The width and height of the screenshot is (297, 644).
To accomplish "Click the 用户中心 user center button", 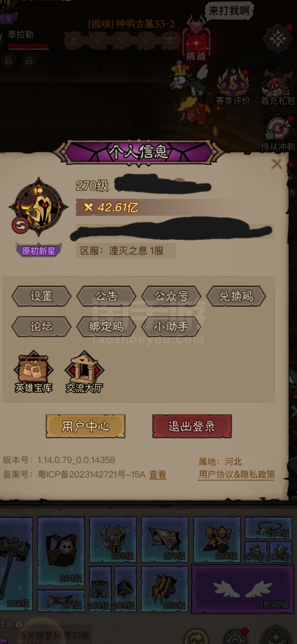I will [x=85, y=426].
